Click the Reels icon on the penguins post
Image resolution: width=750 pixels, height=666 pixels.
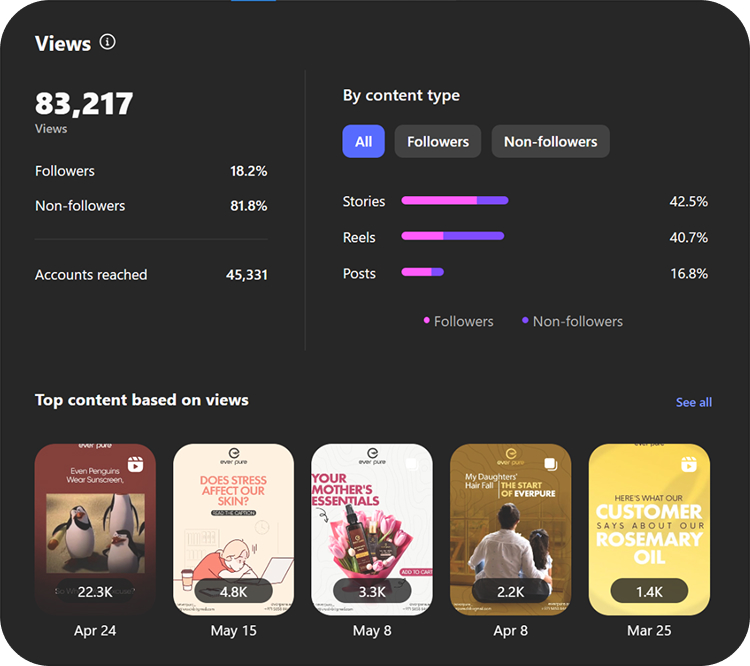135,464
